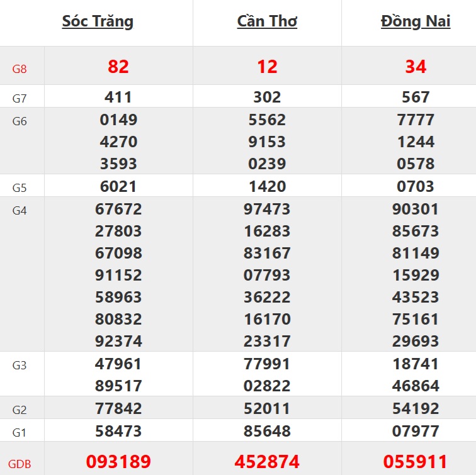Image resolution: width=476 pixels, height=475 pixels.
Task: Click Sóc Trăng special prize number 093189
Action: click(x=118, y=462)
